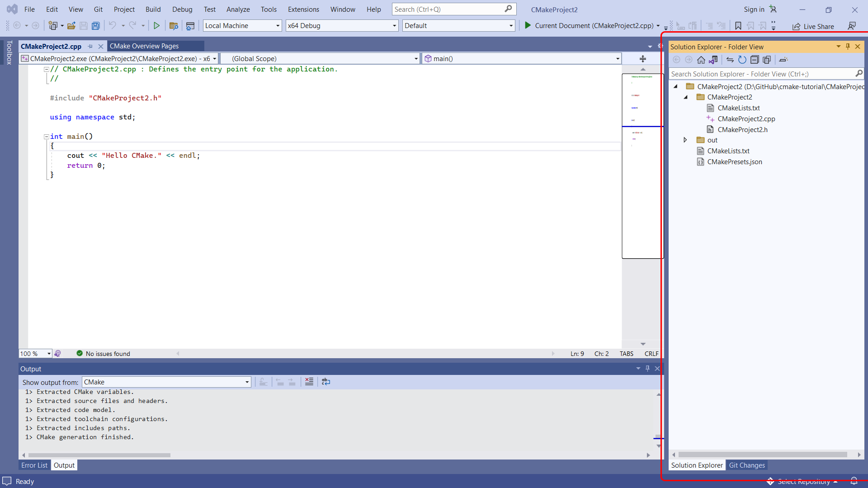868x488 pixels.
Task: Click Switch between solutions and folder view icon
Action: click(713, 60)
